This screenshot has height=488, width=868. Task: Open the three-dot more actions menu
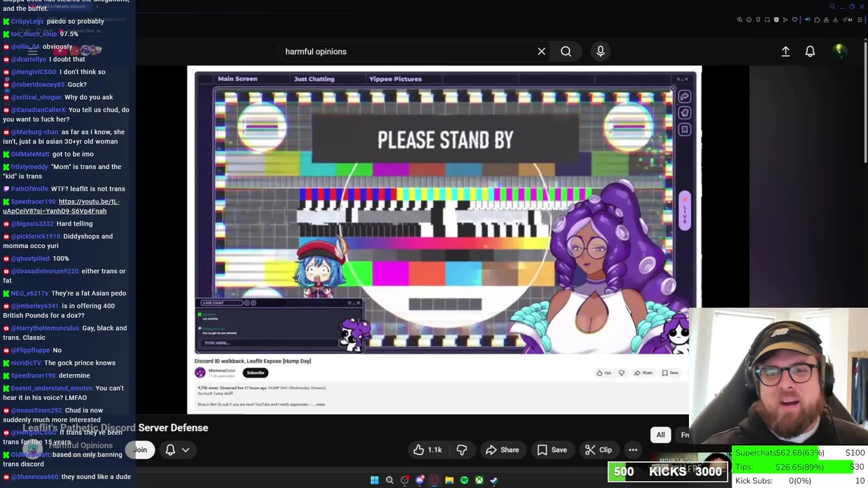click(633, 450)
